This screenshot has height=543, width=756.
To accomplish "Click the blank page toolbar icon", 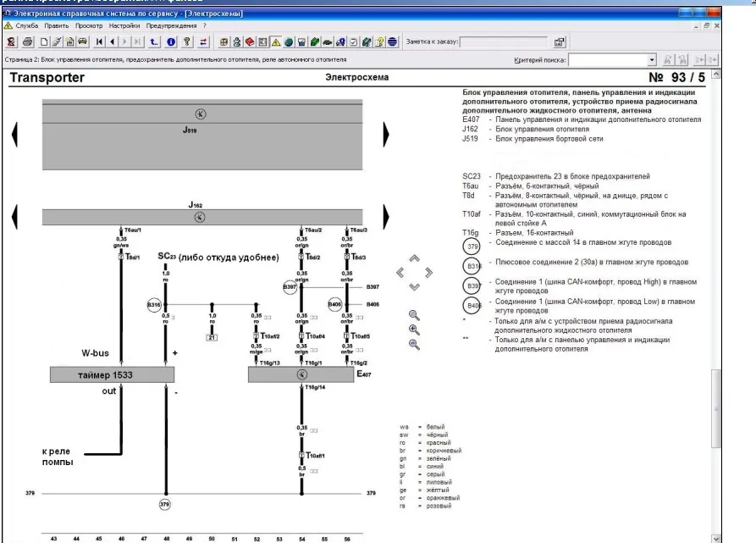I will 44,42.
